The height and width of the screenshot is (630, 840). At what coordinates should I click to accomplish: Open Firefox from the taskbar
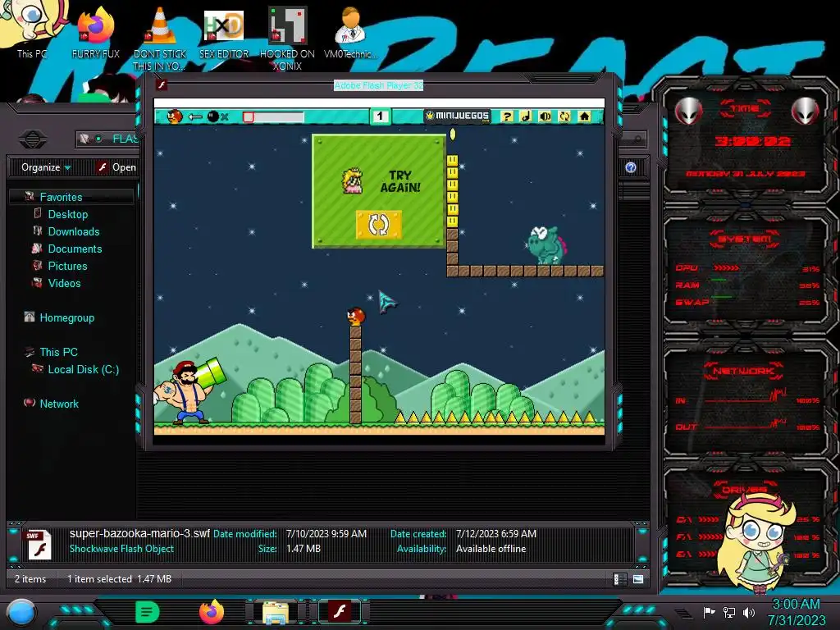click(212, 612)
